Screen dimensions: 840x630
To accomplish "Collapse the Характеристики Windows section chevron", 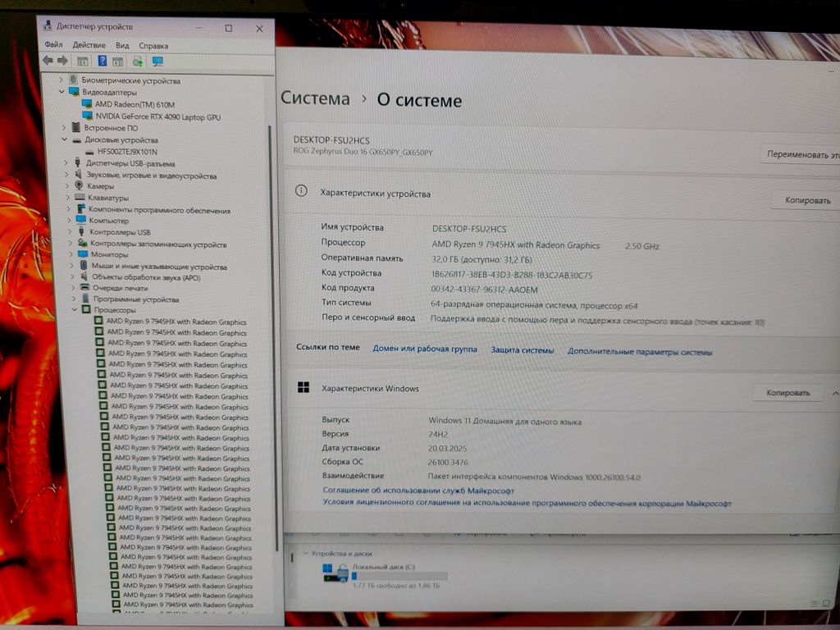I will click(x=835, y=394).
